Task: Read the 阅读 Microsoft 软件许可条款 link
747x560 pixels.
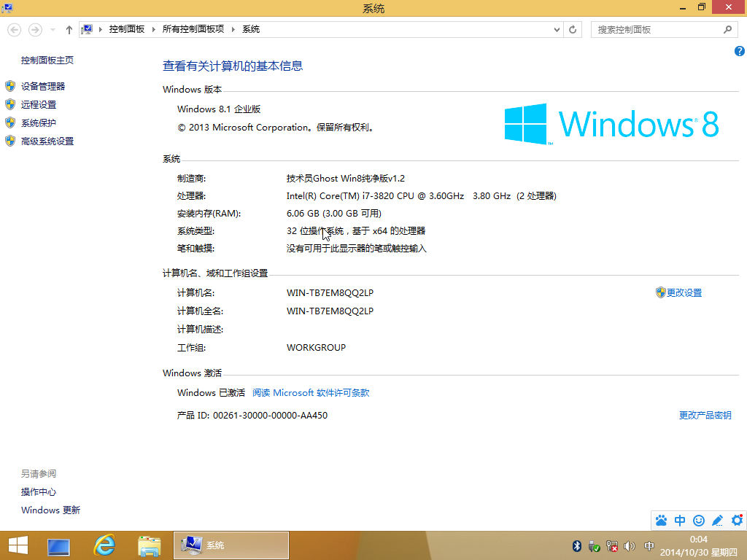Action: [311, 393]
